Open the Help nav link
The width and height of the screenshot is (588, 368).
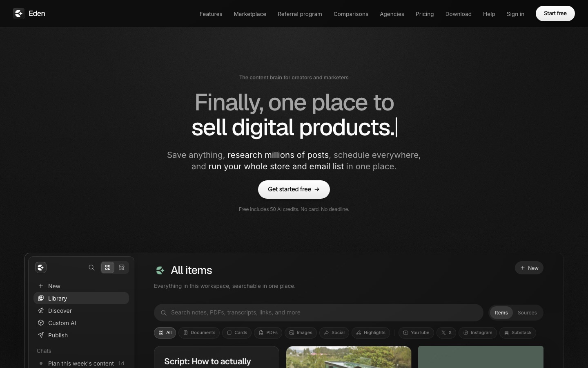tap(489, 14)
